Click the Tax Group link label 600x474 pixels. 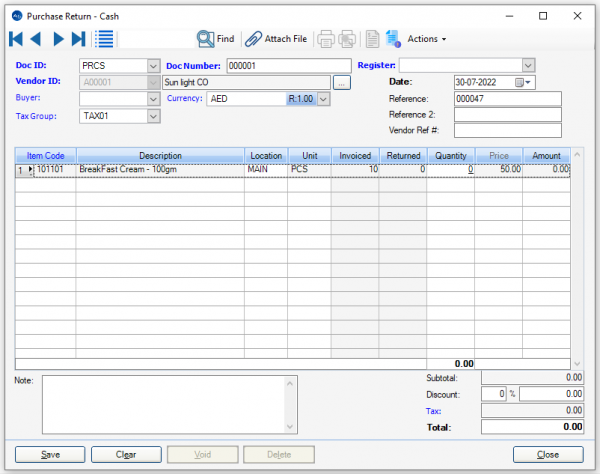36,116
